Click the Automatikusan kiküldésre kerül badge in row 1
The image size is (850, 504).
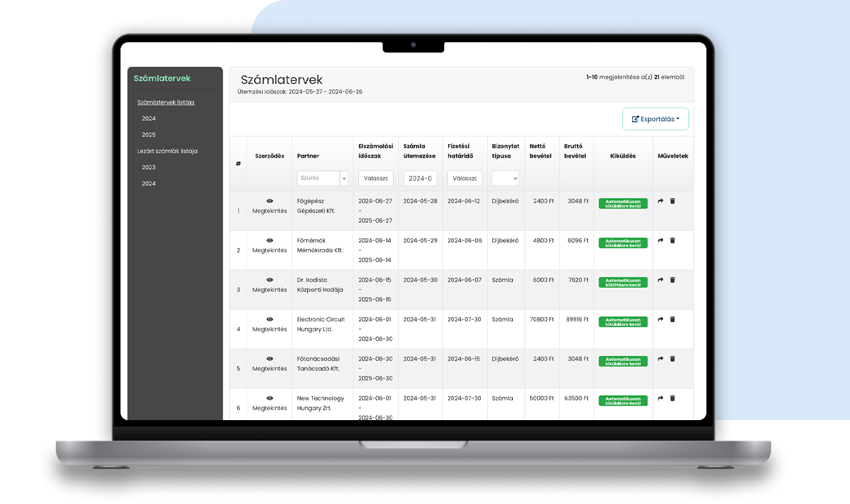(x=622, y=204)
